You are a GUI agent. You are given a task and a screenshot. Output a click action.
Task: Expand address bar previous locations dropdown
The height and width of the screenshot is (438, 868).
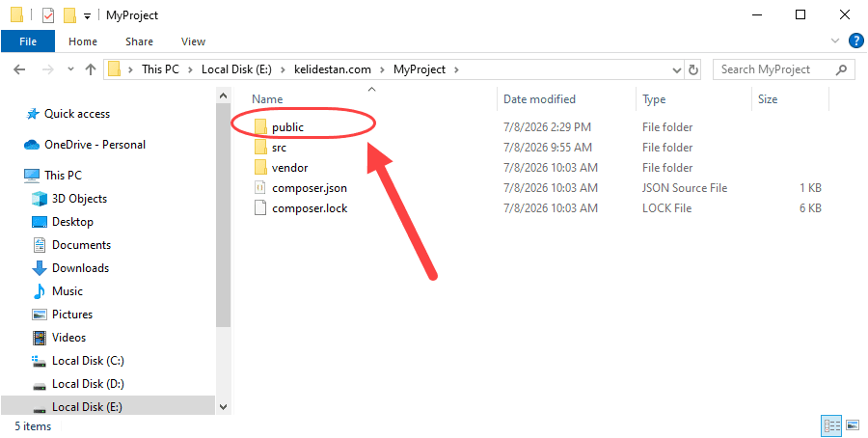(x=677, y=69)
